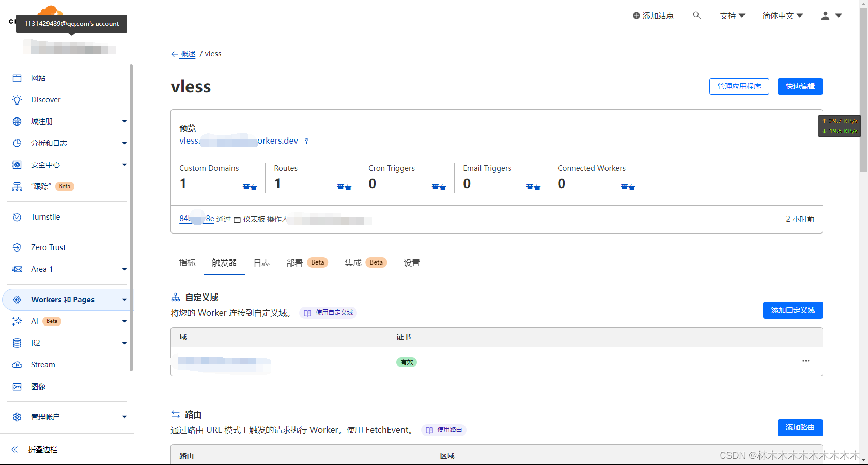Open Stream from the sidebar
This screenshot has height=465, width=868.
pos(43,364)
